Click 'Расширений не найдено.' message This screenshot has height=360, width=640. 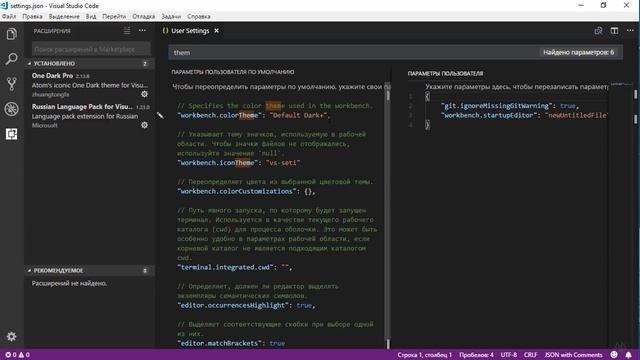[x=69, y=283]
